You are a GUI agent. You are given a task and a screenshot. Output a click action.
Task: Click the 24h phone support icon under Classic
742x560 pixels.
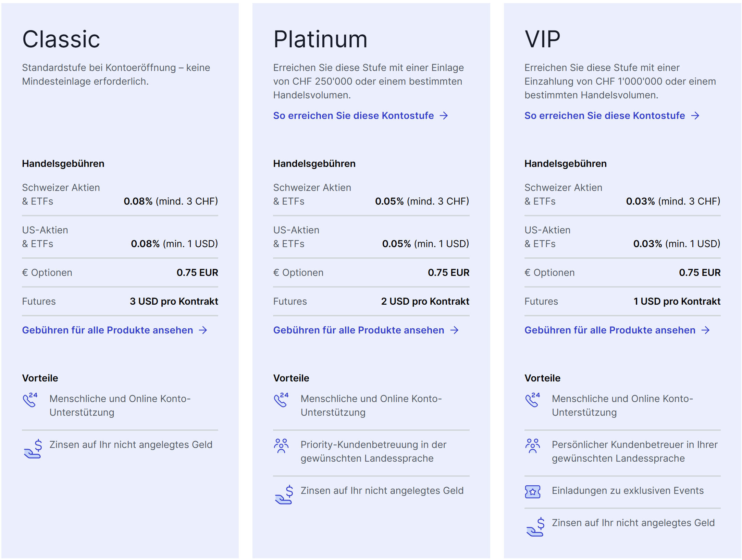click(30, 400)
